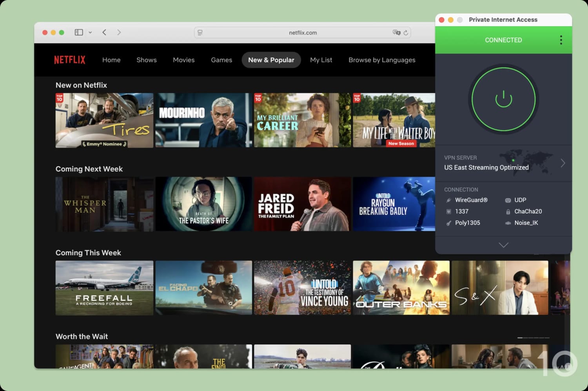The image size is (588, 391).
Task: Open the Games tab
Action: 221,60
